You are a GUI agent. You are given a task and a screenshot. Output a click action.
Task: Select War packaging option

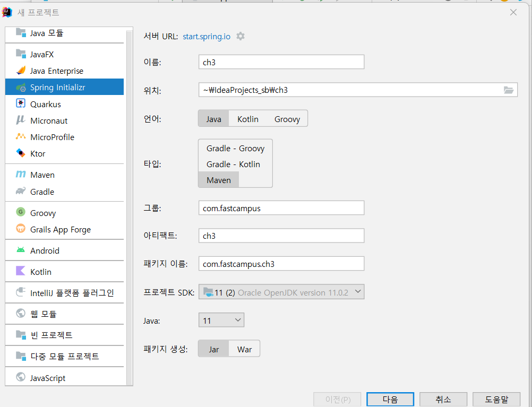coord(244,349)
